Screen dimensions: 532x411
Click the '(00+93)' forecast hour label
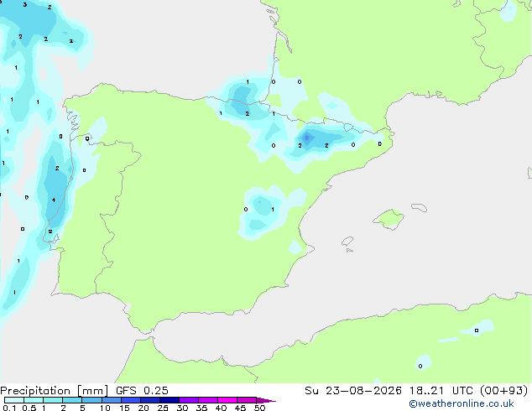tap(504, 391)
